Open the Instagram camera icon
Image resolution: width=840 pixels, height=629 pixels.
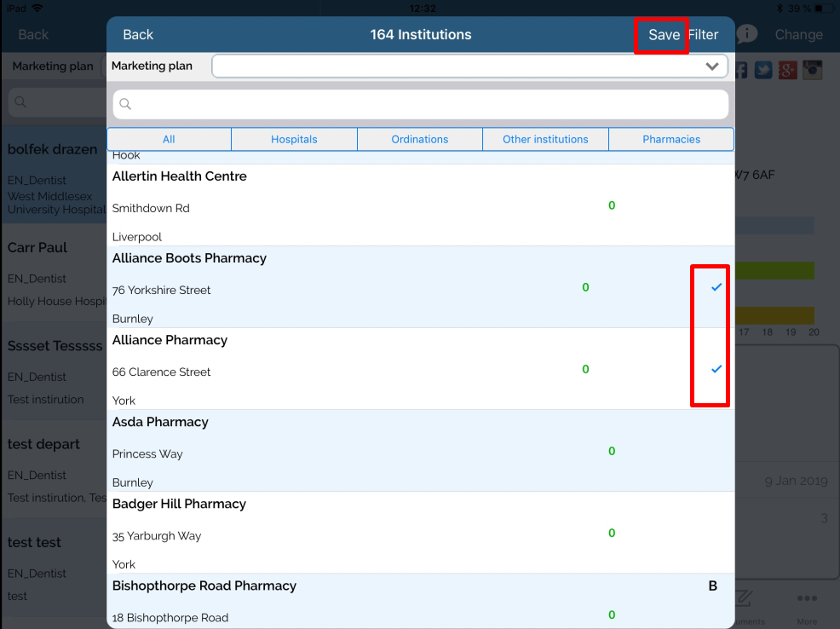pos(813,70)
